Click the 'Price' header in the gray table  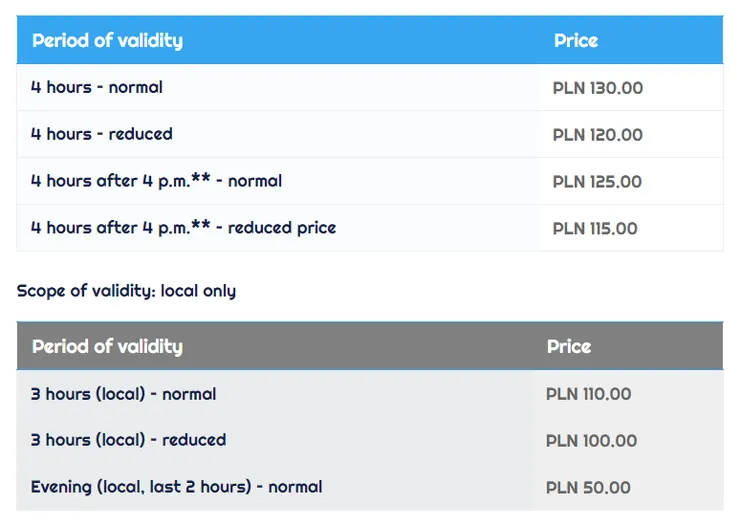(569, 347)
